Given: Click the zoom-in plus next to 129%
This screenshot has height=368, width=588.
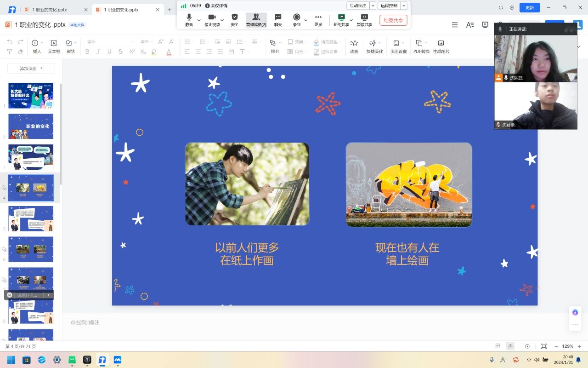Looking at the screenshot, I should pos(579,346).
